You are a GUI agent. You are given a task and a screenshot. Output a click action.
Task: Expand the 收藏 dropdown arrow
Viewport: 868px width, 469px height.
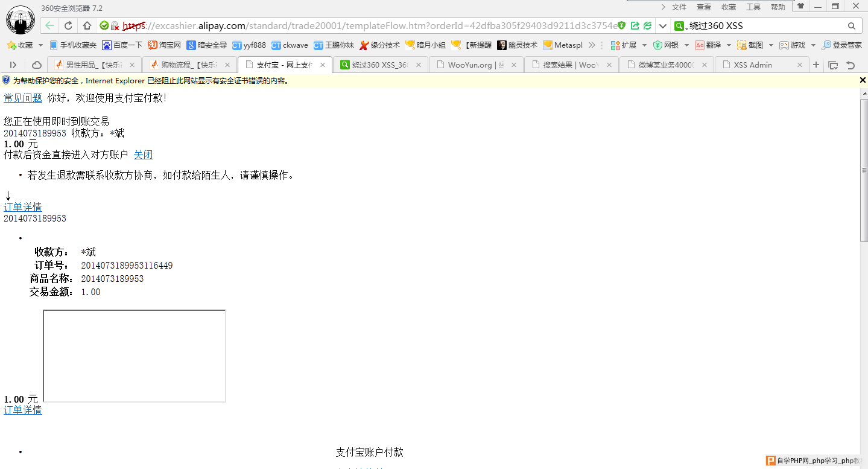coord(40,45)
